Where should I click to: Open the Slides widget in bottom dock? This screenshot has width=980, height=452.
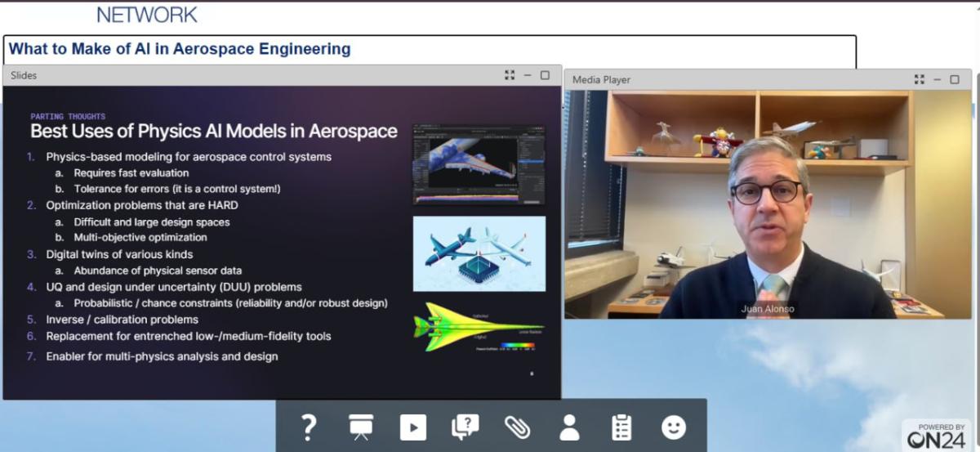click(360, 427)
